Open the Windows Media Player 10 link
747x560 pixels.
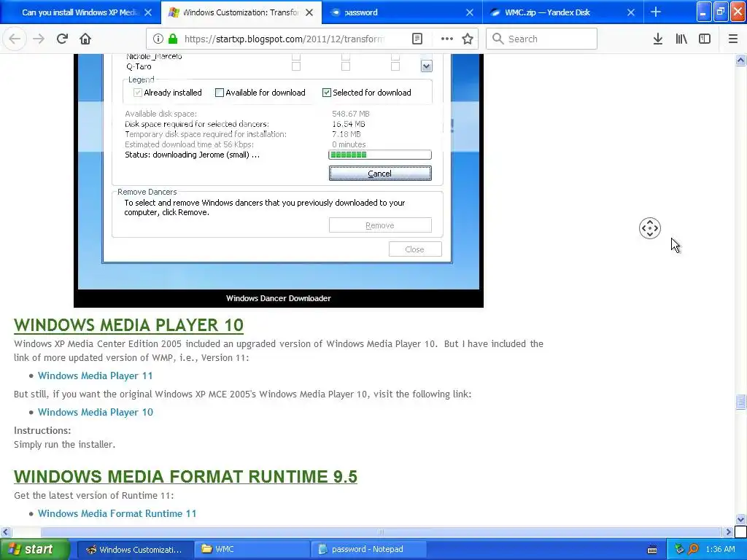click(x=96, y=412)
